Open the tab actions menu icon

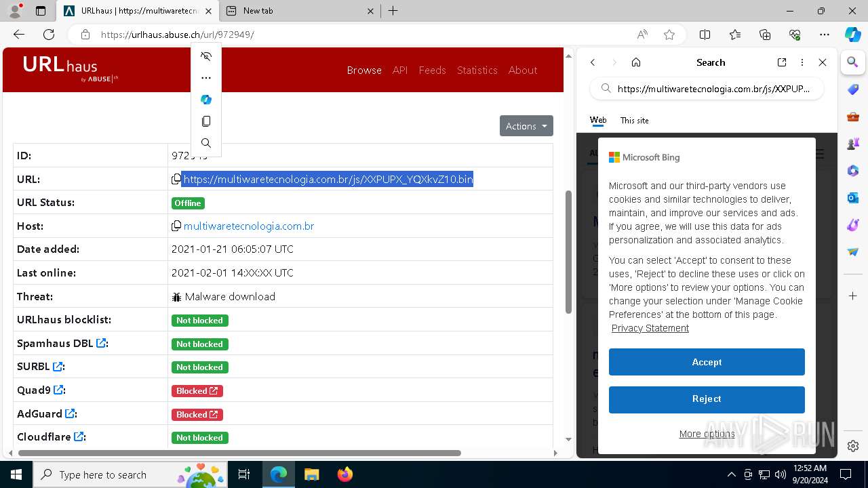coord(41,11)
